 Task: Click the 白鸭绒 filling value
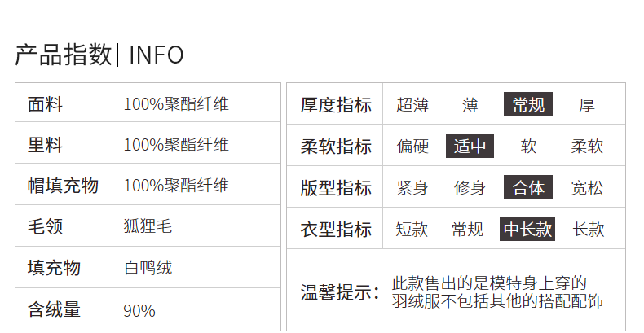pyautogui.click(x=148, y=268)
